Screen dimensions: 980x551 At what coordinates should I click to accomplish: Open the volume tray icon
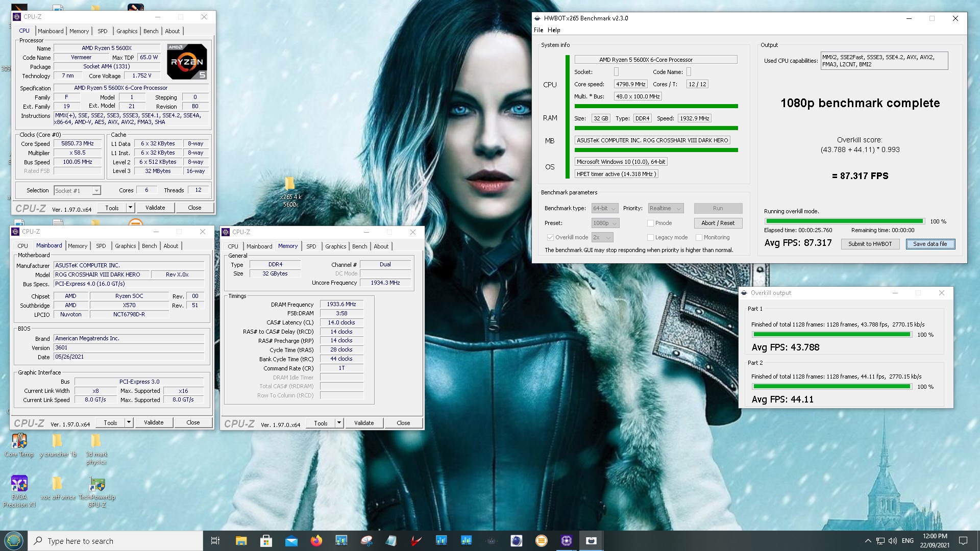(892, 541)
